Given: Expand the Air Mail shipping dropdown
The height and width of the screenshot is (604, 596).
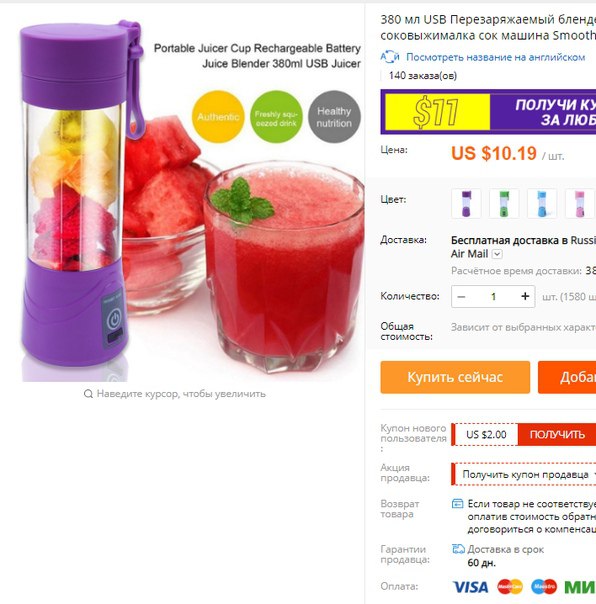Looking at the screenshot, I should [498, 254].
